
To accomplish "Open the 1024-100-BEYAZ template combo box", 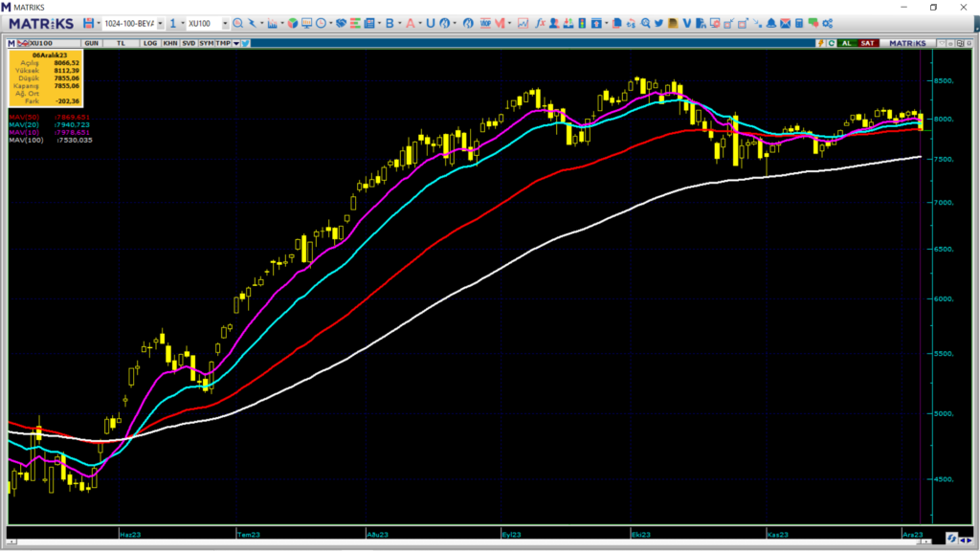I will [133, 23].
